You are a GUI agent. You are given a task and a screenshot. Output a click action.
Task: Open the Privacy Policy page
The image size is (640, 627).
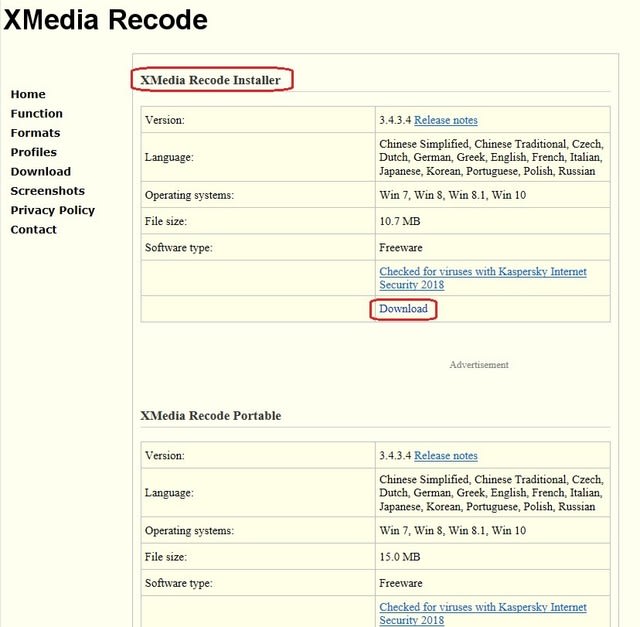tap(52, 210)
